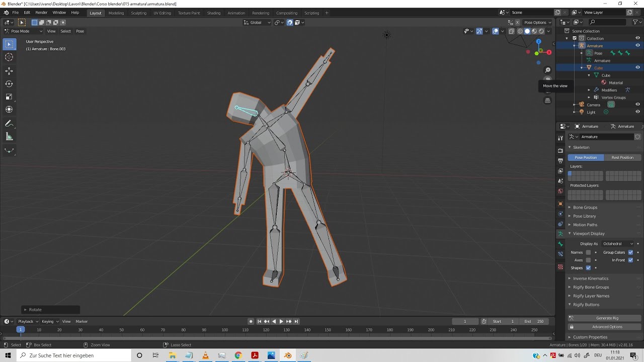This screenshot has width=644, height=362.
Task: Switch to material preview shading
Action: pyautogui.click(x=534, y=31)
